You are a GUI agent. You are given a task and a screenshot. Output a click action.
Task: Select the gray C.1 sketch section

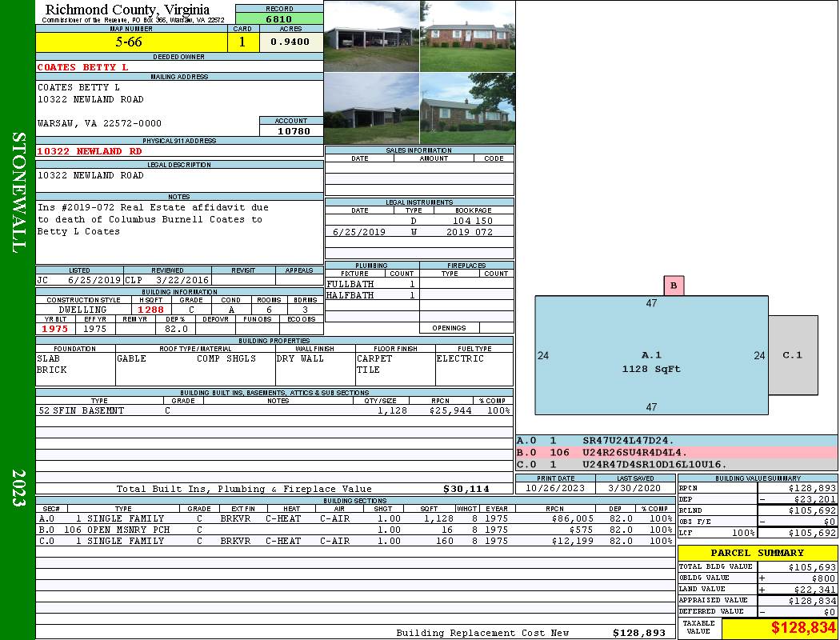coord(793,355)
